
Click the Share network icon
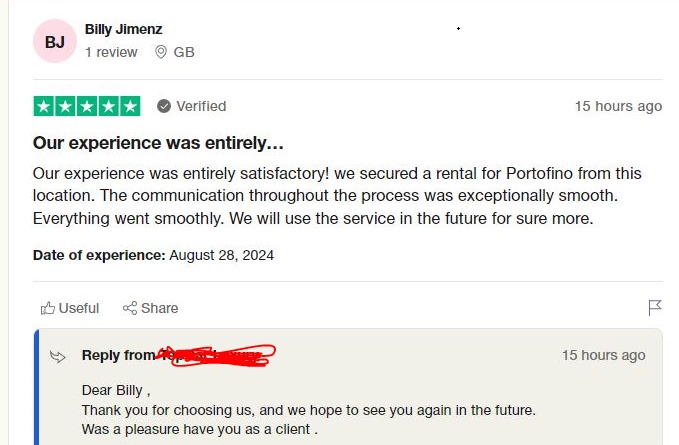coord(130,308)
